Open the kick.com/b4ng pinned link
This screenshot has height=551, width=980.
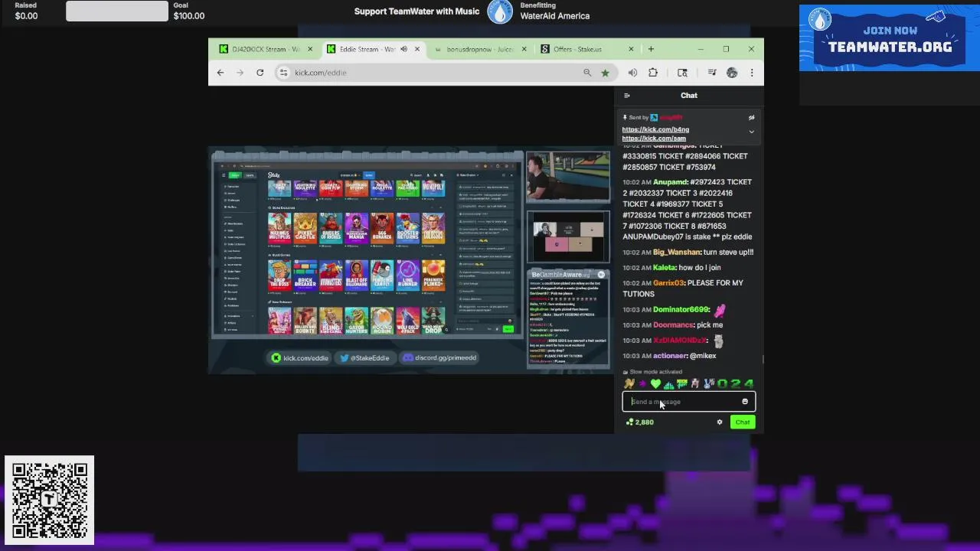click(x=655, y=129)
